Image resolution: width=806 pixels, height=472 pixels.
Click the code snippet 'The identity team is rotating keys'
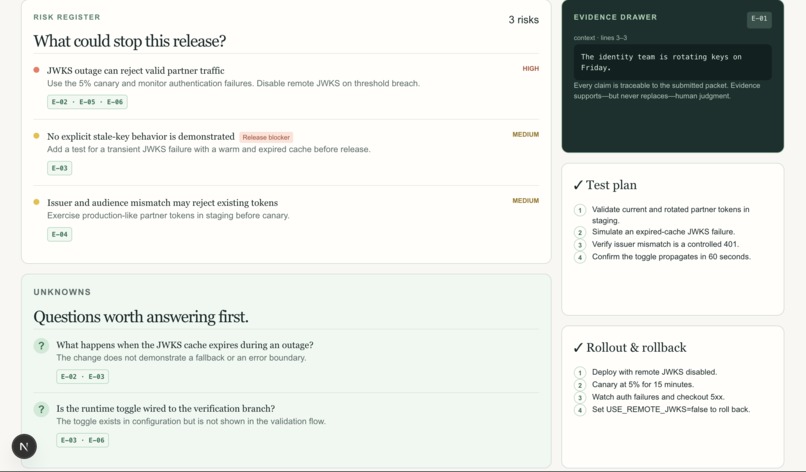coord(672,62)
